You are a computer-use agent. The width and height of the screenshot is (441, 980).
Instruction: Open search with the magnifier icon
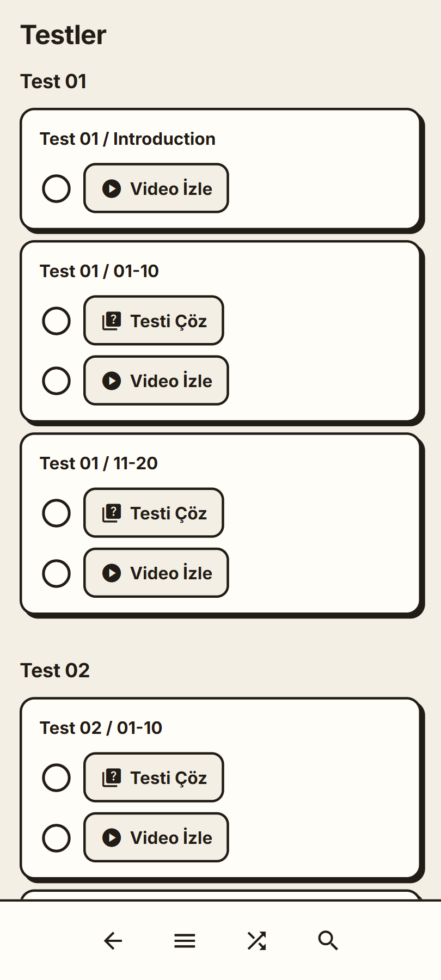(x=328, y=941)
